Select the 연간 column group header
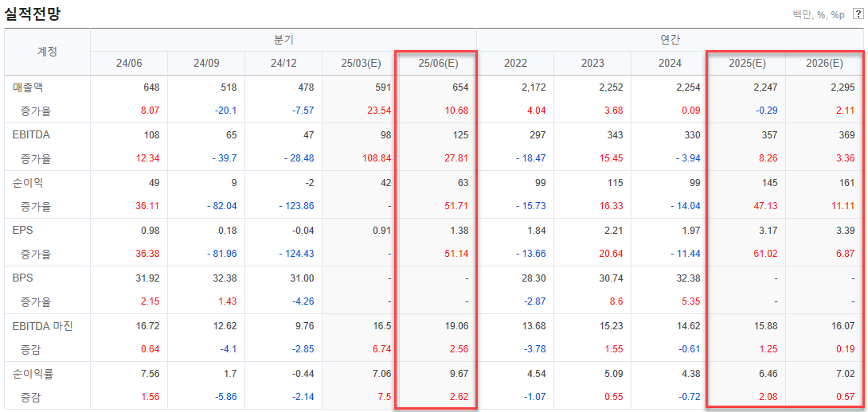The width and height of the screenshot is (868, 412). [670, 39]
